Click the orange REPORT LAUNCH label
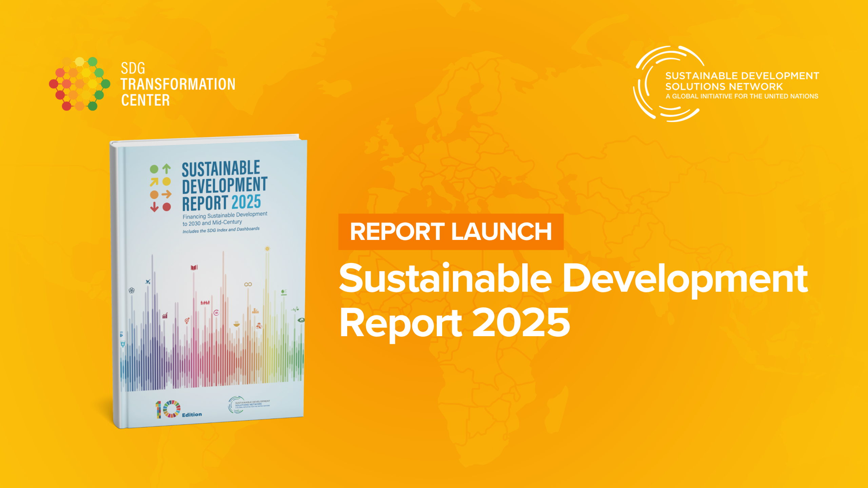This screenshot has width=868, height=488. (x=451, y=232)
